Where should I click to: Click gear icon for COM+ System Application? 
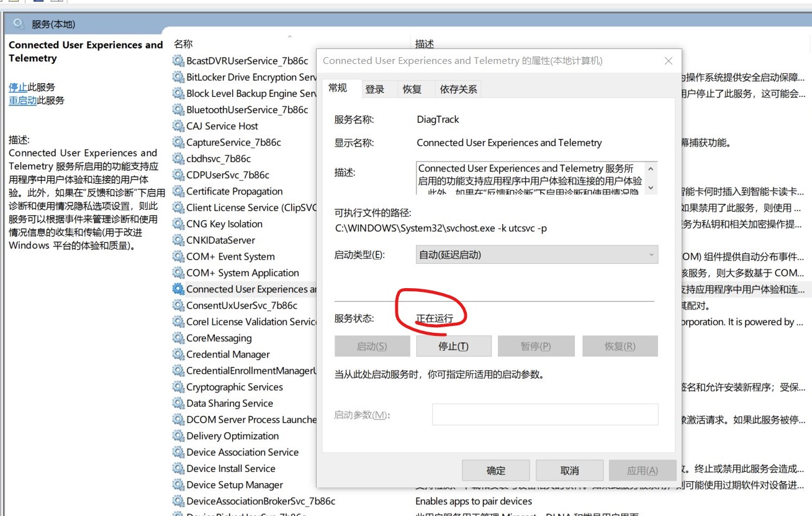[x=178, y=273]
